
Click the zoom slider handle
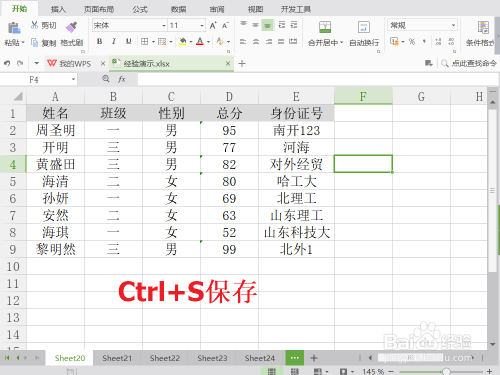446,371
